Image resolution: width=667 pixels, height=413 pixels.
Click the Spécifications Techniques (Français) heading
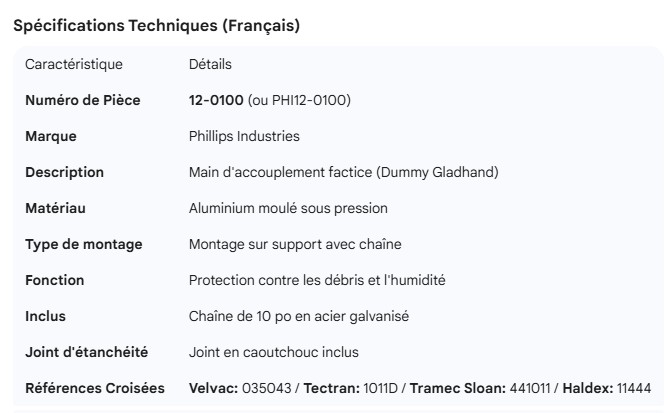156,27
